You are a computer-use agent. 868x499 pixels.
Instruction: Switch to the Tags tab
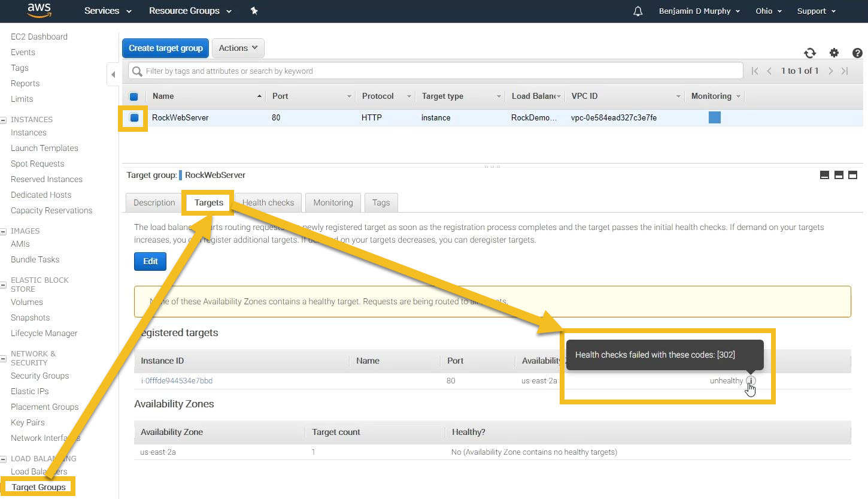point(381,202)
